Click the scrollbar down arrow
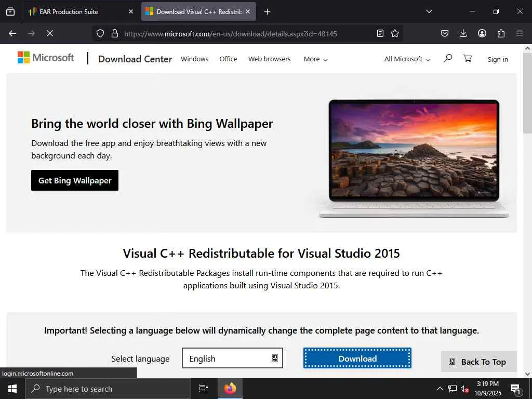Image resolution: width=532 pixels, height=399 pixels. (528, 374)
